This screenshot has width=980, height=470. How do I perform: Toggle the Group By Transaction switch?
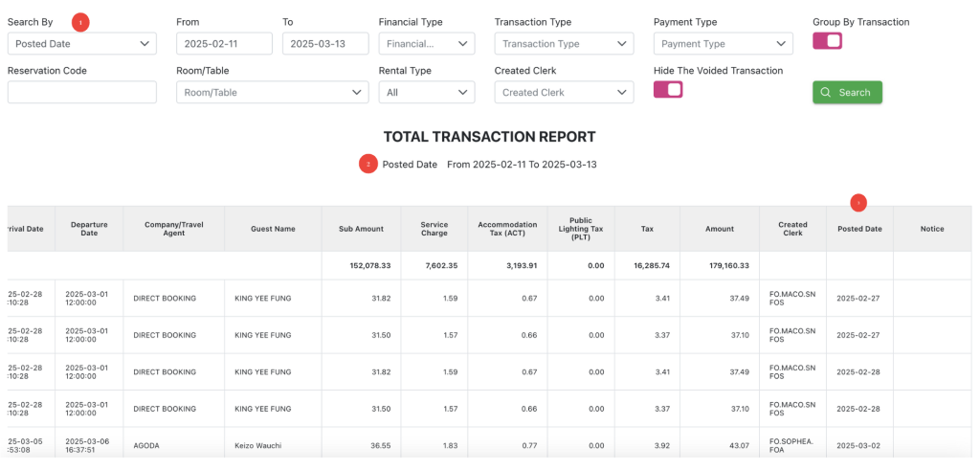click(x=827, y=40)
